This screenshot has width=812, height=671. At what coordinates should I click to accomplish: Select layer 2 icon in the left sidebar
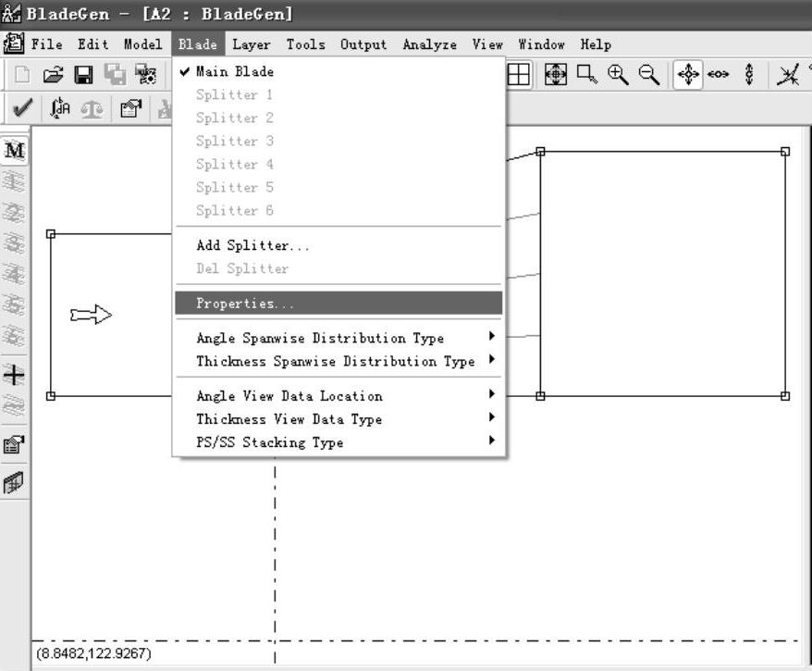14,213
